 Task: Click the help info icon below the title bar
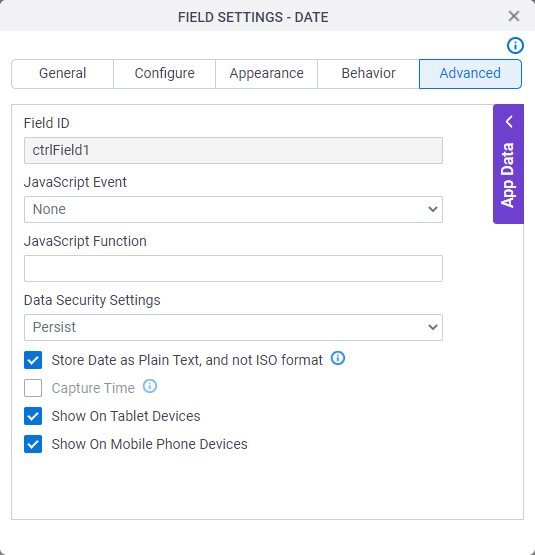[x=515, y=45]
